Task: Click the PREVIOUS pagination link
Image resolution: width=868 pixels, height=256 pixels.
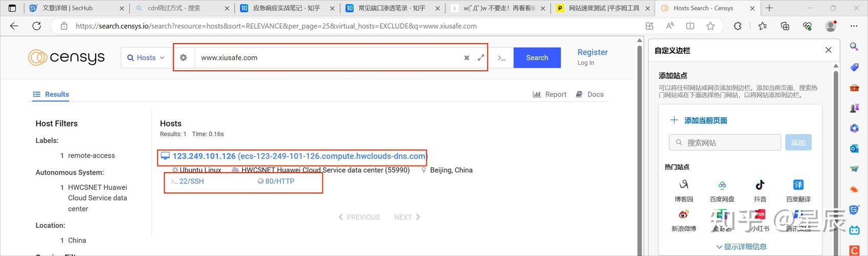Action: click(359, 217)
